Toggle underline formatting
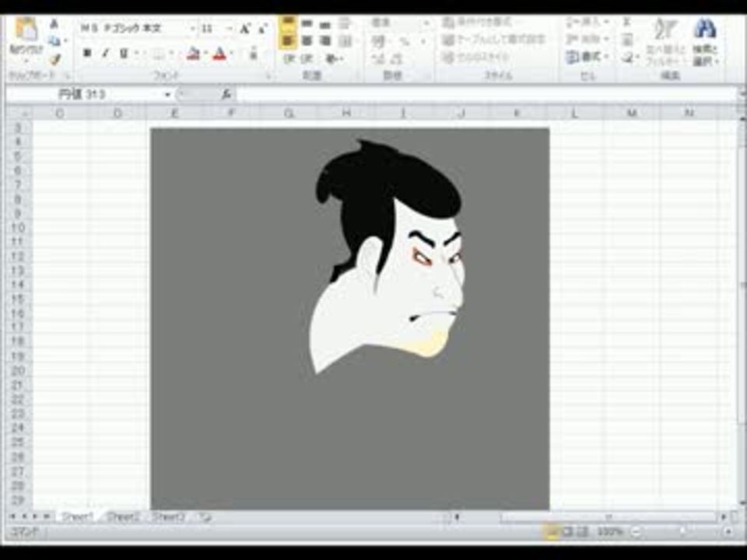 (124, 53)
